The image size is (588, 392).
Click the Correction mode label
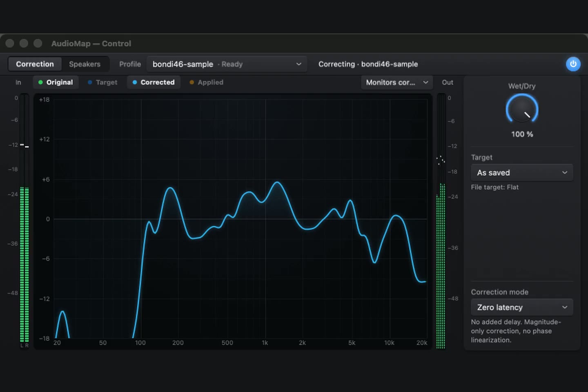click(499, 292)
